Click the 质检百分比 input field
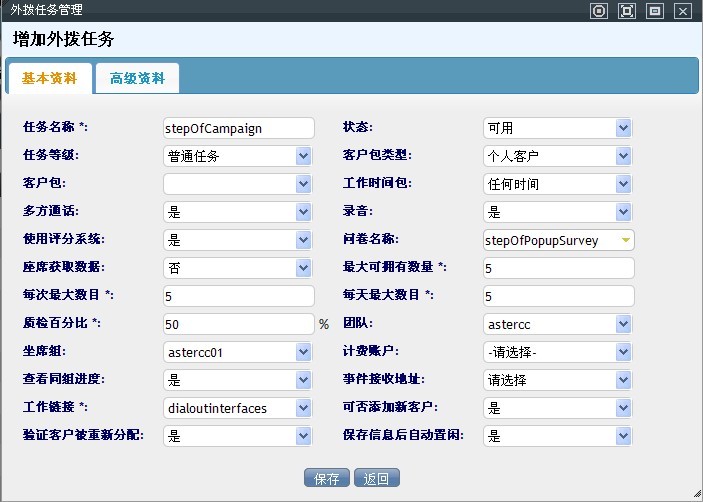 coord(238,324)
